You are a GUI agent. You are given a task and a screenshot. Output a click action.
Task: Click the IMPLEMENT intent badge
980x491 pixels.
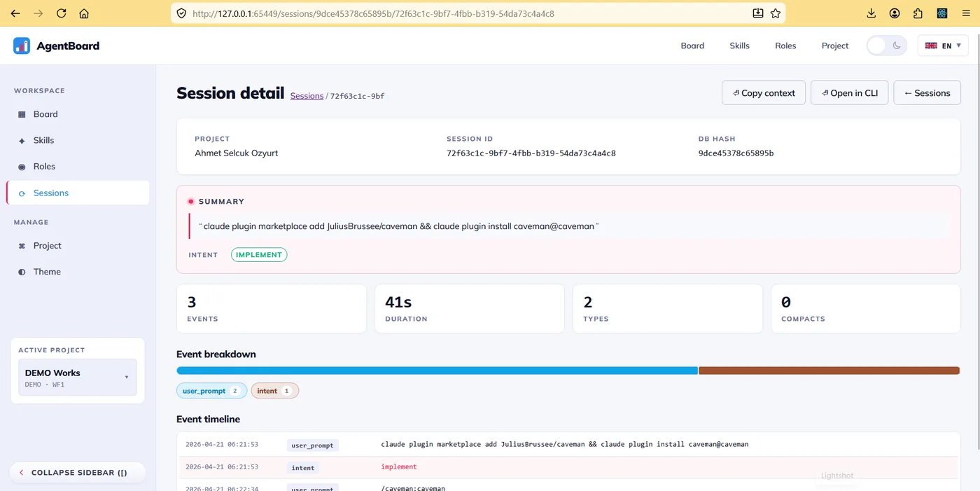pos(259,255)
